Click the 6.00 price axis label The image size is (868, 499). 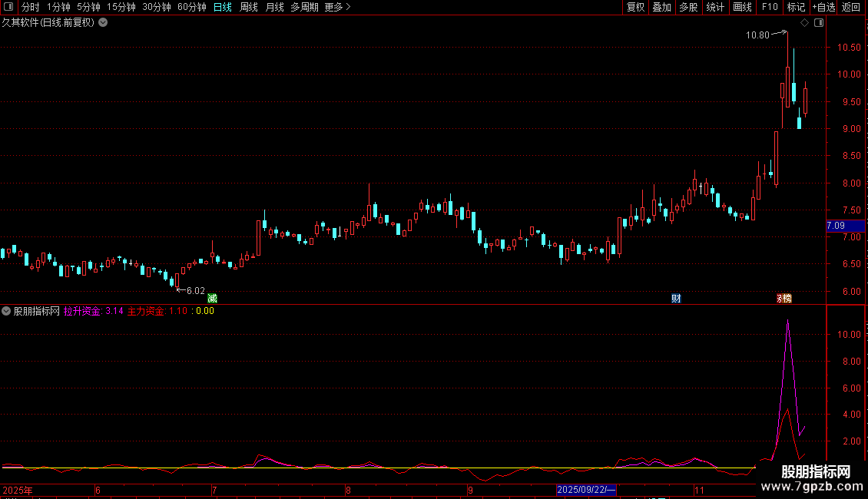851,292
